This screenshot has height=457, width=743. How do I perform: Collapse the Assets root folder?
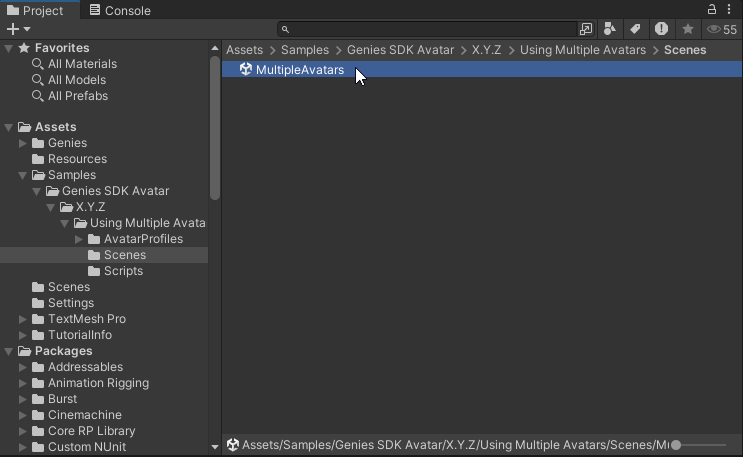pyautogui.click(x=9, y=127)
